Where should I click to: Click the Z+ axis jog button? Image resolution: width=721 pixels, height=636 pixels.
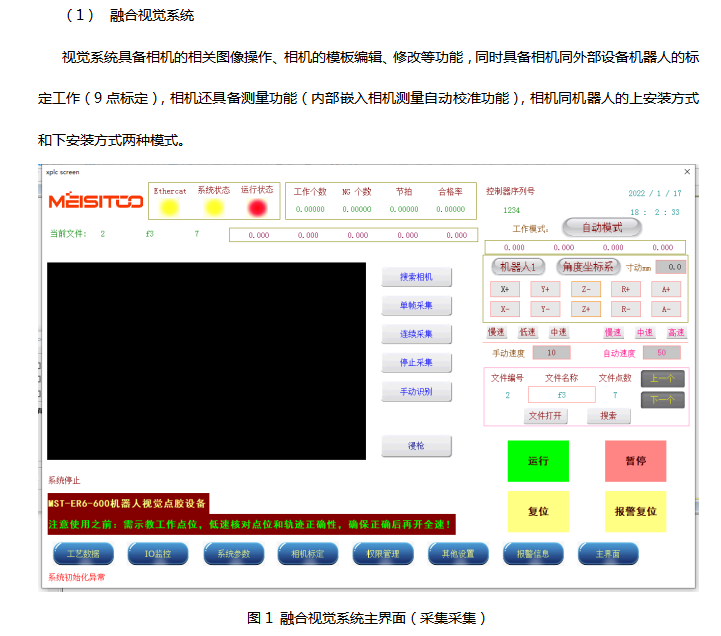tap(586, 309)
